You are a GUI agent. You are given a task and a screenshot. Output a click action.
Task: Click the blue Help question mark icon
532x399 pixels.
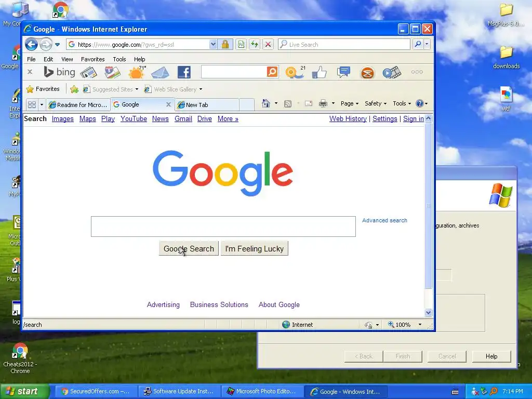[x=420, y=103]
